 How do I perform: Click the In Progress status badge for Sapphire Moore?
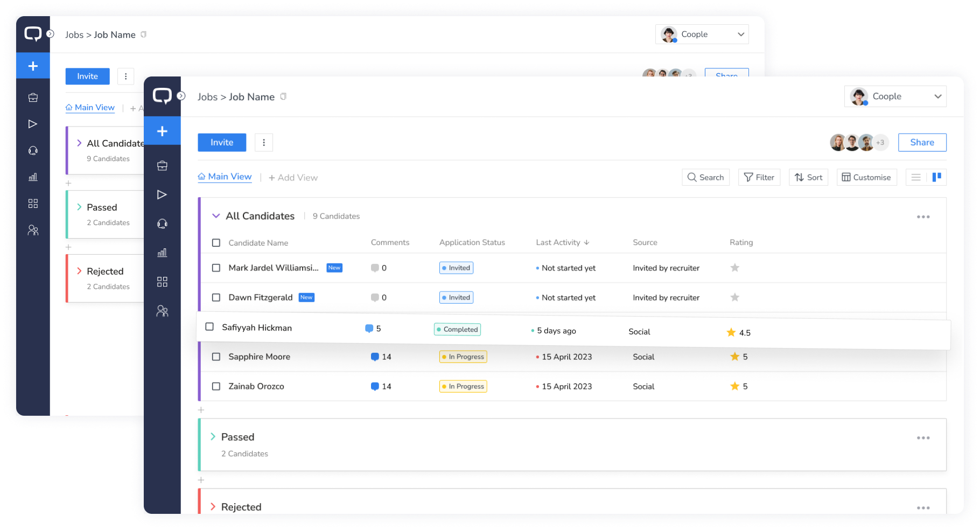[463, 357]
